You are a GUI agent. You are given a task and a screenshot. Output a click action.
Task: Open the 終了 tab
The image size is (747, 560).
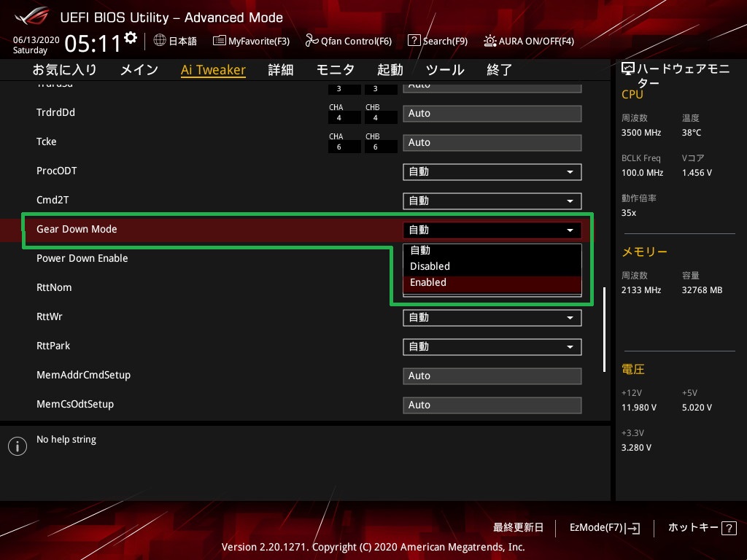point(499,69)
